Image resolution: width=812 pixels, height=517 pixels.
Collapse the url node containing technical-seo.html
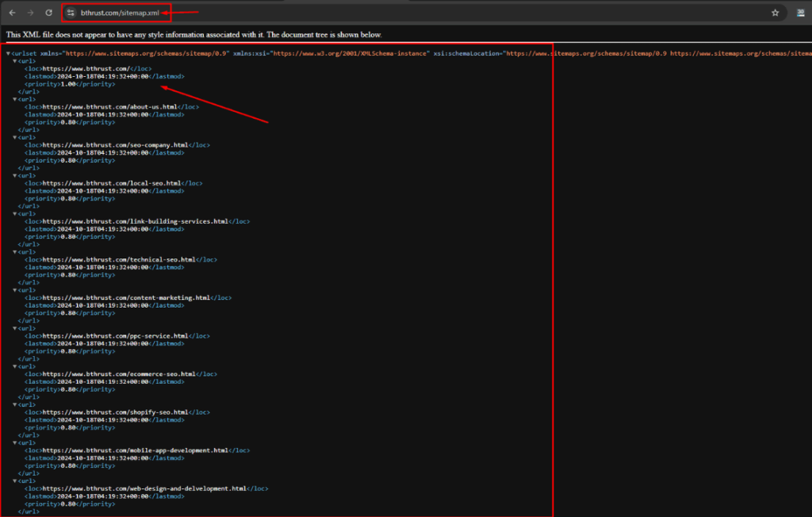(x=14, y=252)
